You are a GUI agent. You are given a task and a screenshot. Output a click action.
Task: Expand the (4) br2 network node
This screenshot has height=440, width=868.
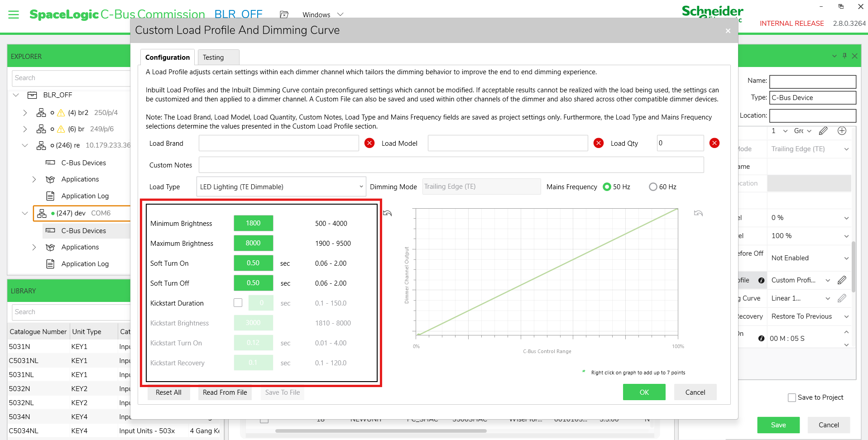click(x=25, y=113)
